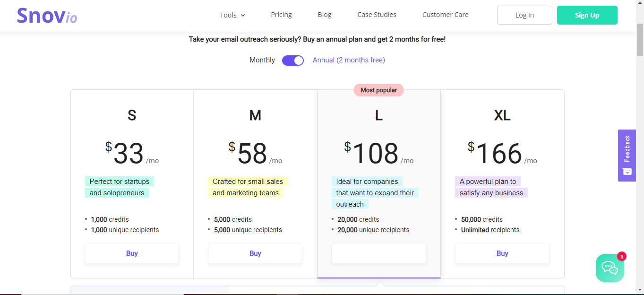
Task: Toggle the Monthly/Annual billing switch
Action: point(293,60)
